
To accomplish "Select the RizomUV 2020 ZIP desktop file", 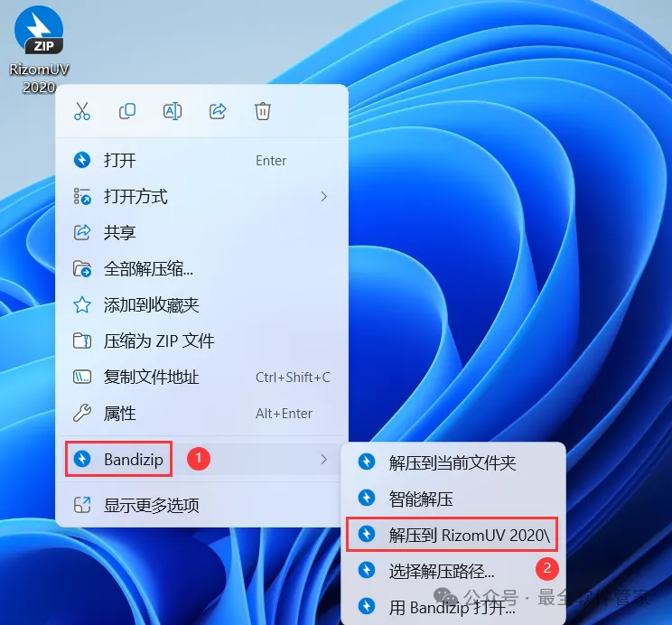I will (39, 48).
